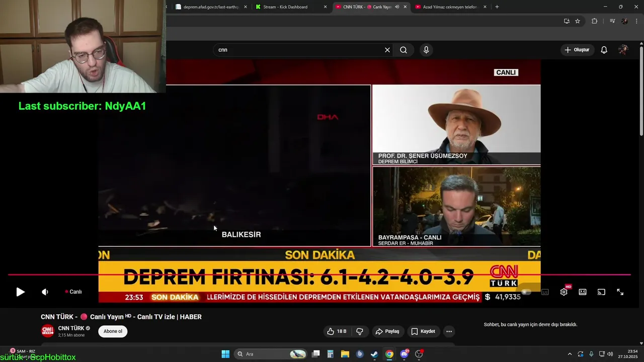Screen dimensions: 644x362
Task: Open Calculator from the taskbar
Action: (x=330, y=354)
